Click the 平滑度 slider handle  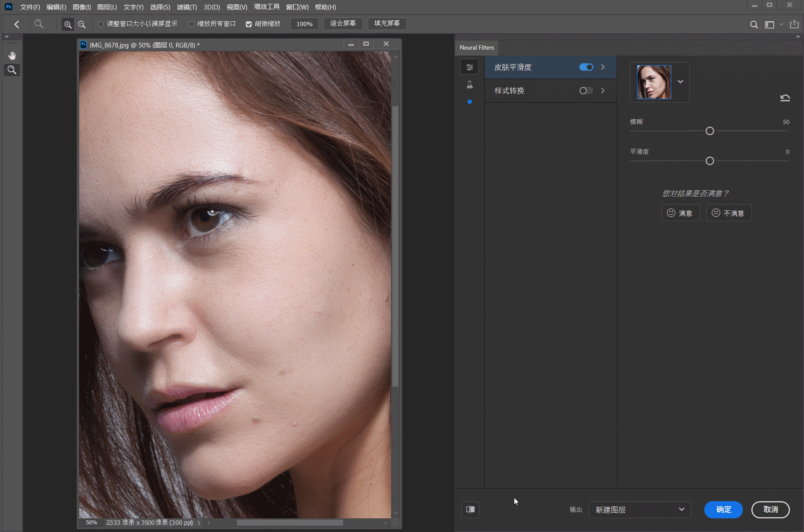point(710,161)
